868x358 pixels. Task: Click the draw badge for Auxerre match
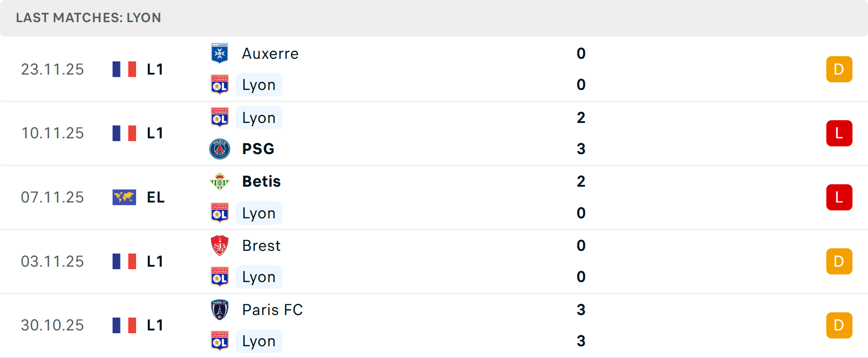[x=839, y=69]
